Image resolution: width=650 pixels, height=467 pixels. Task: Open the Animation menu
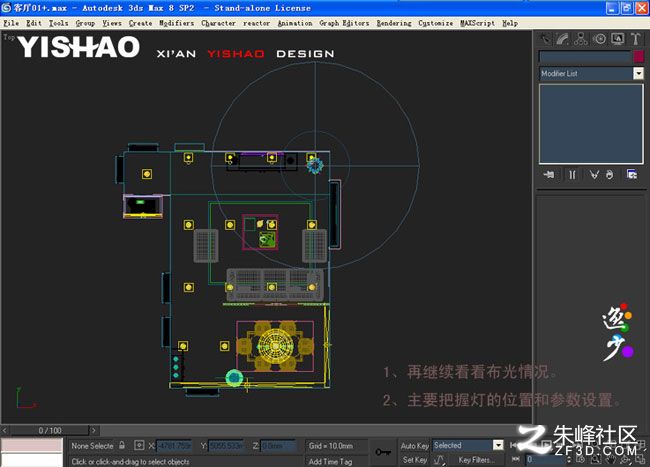click(x=295, y=23)
